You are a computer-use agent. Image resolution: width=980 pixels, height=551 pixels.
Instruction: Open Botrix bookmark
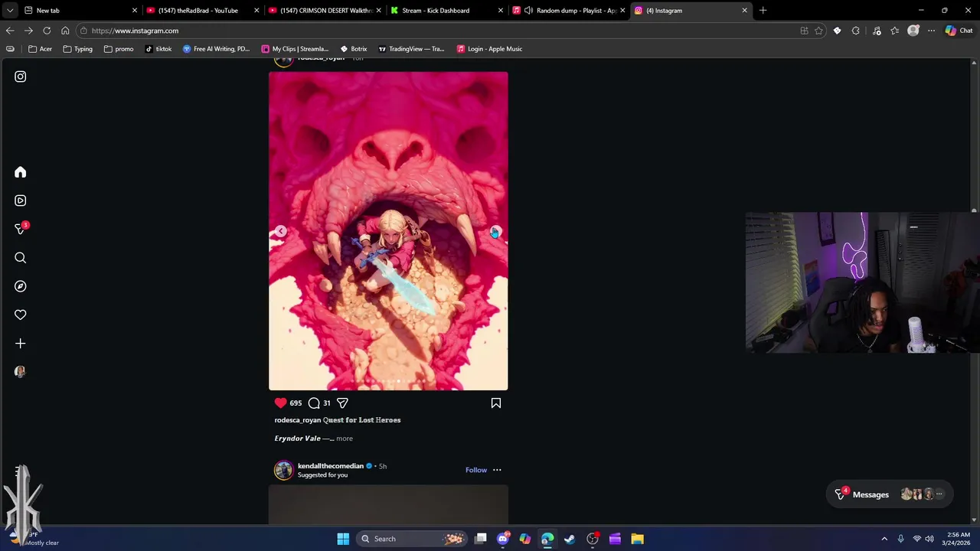(x=354, y=49)
